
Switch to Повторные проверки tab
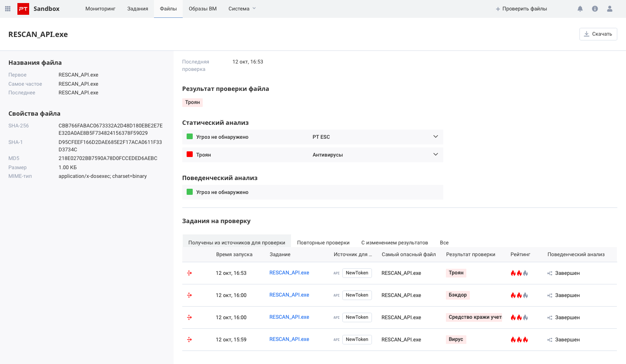[x=323, y=243]
